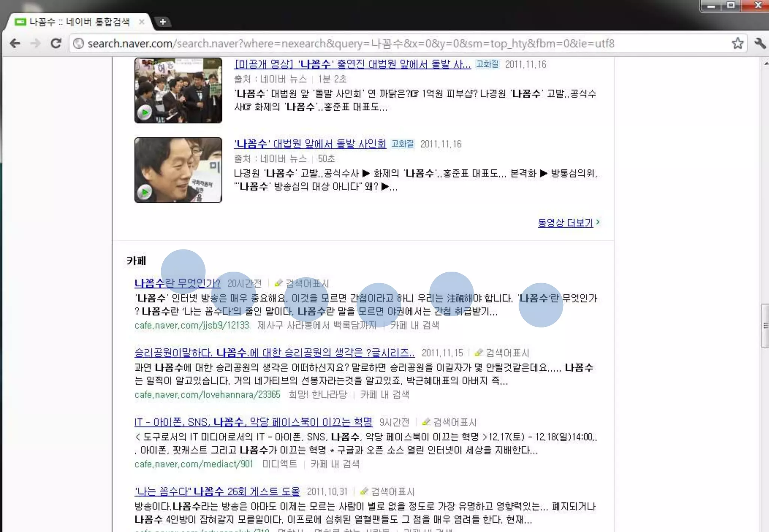Reload the page with refresh icon
Viewport: 769px width, 532px height.
[x=56, y=44]
